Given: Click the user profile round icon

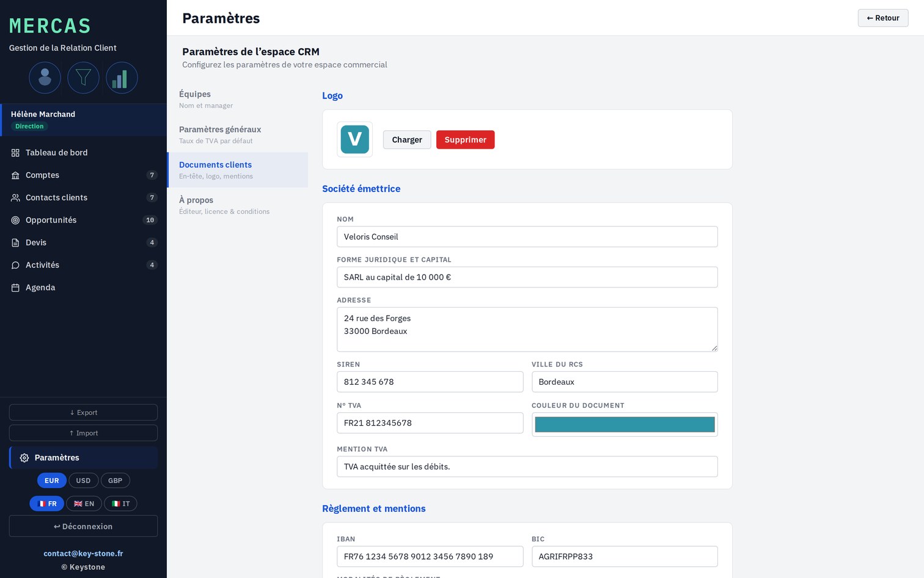Looking at the screenshot, I should [45, 78].
